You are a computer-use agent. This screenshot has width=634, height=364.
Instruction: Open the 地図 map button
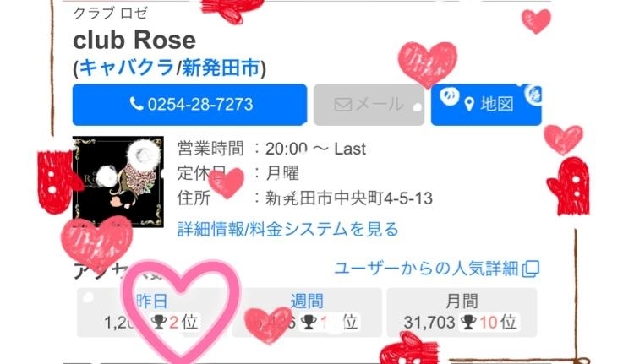click(x=486, y=105)
